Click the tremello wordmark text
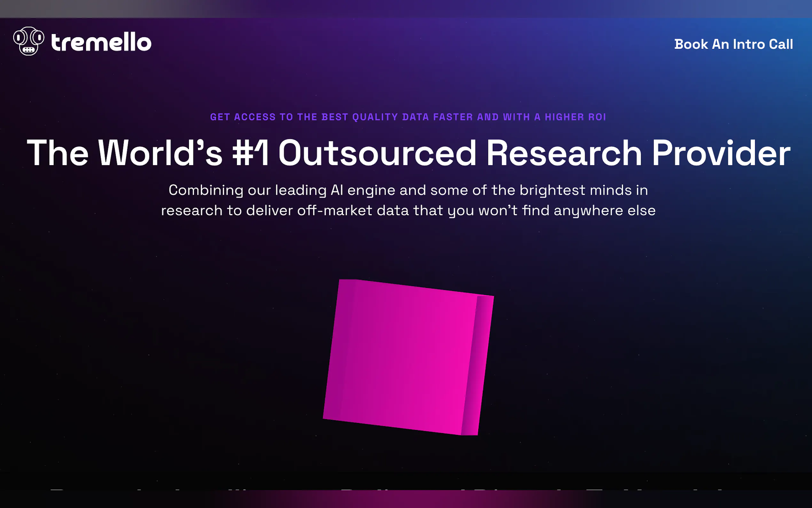This screenshot has width=812, height=508. [101, 42]
